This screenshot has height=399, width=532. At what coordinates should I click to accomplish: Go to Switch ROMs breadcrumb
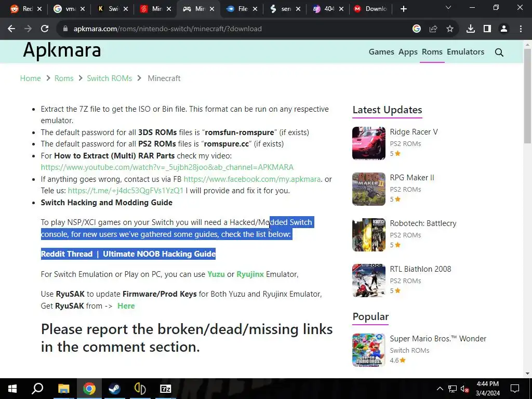click(x=109, y=78)
